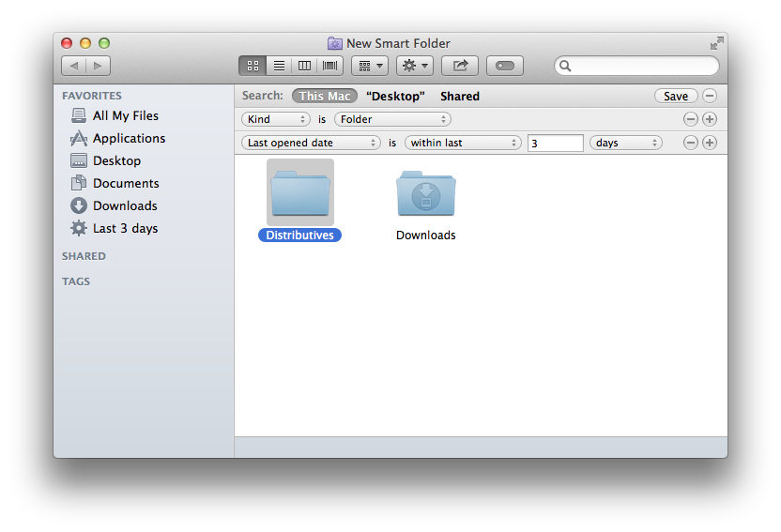Screen dimensions: 781x532
Task: Remove search criteria with the minus beside Save
Action: click(x=710, y=96)
